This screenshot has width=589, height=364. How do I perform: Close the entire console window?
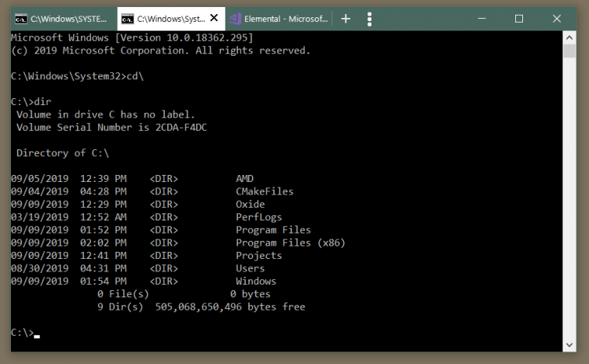[x=555, y=18]
